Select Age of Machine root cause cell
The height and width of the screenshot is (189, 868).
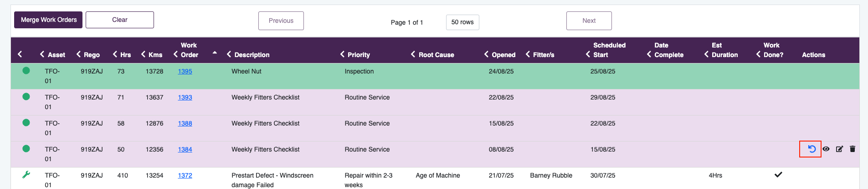pyautogui.click(x=438, y=175)
